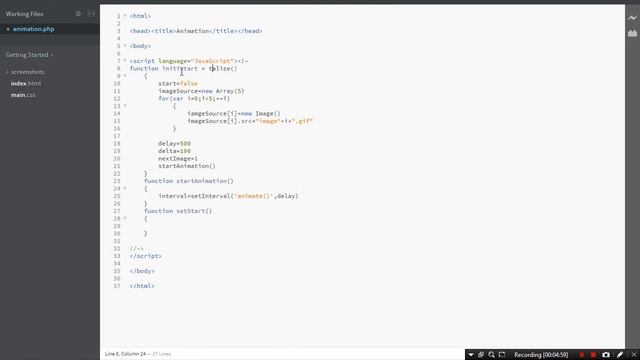Screen dimensions: 640x360
Task: Click the '<head><title>Animation' line
Action: pos(196,31)
